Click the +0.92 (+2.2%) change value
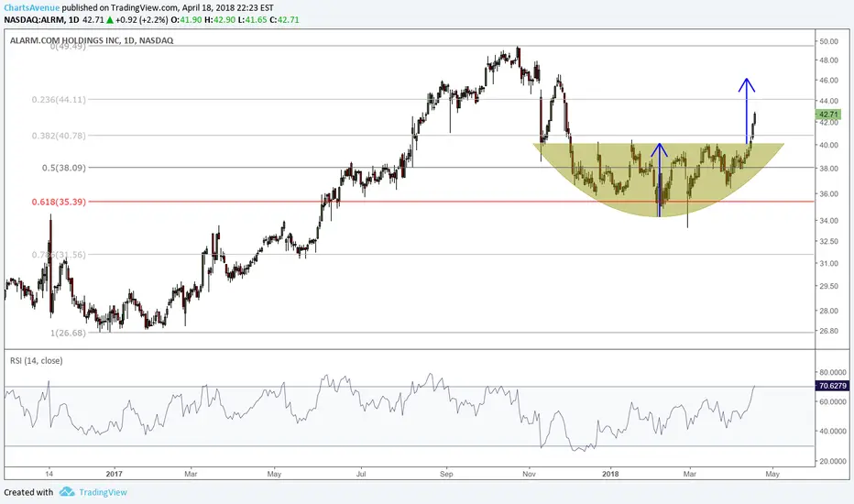The height and width of the screenshot is (504, 854). click(x=142, y=19)
